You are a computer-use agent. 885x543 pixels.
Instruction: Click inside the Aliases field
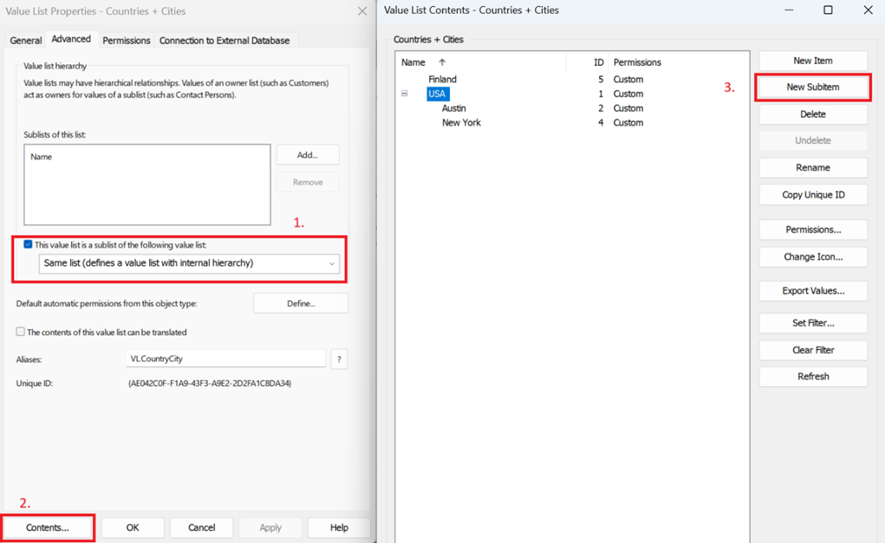(226, 358)
